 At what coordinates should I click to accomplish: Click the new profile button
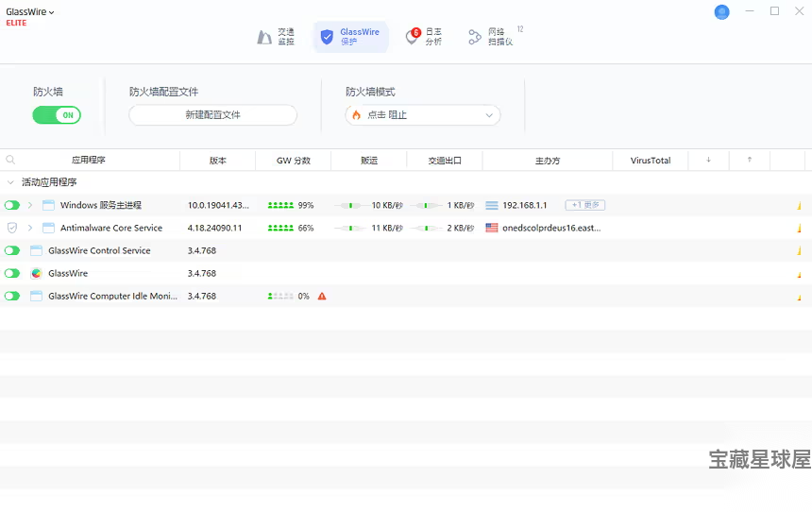click(212, 115)
